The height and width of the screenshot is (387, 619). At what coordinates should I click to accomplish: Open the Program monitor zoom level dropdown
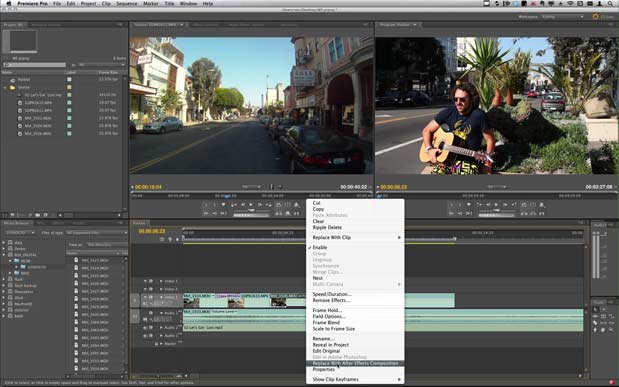pyautogui.click(x=496, y=187)
